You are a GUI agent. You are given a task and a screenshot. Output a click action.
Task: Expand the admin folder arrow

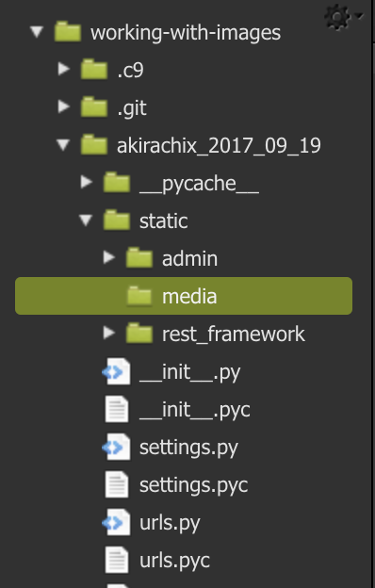[x=108, y=257]
